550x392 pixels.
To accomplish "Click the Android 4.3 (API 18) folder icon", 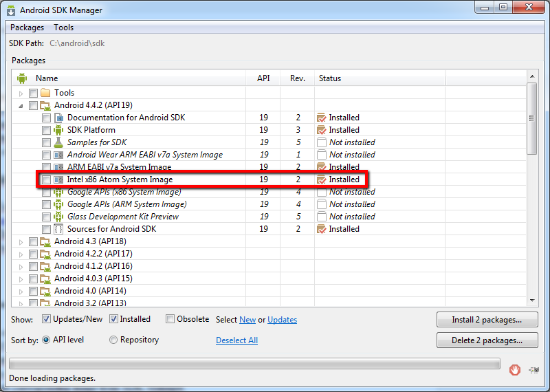I will (x=45, y=241).
